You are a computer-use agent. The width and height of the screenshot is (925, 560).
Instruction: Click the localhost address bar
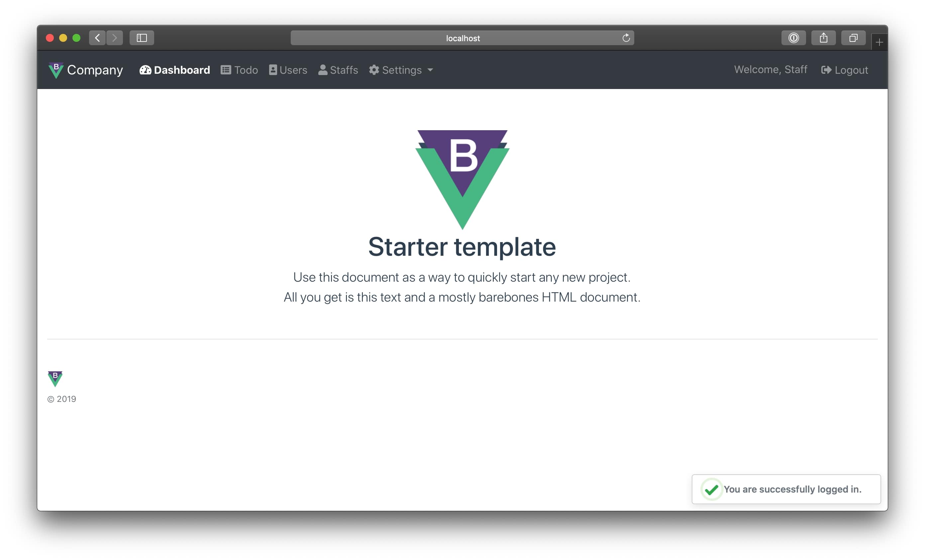462,38
